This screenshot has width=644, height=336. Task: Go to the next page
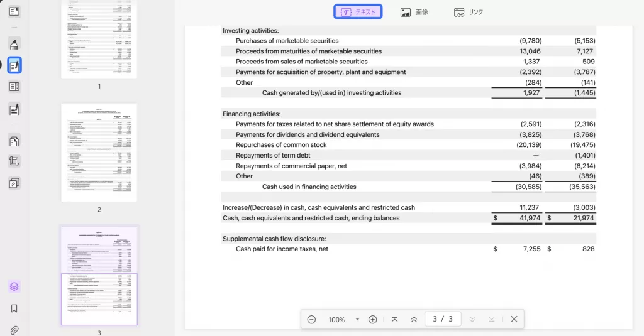472,319
